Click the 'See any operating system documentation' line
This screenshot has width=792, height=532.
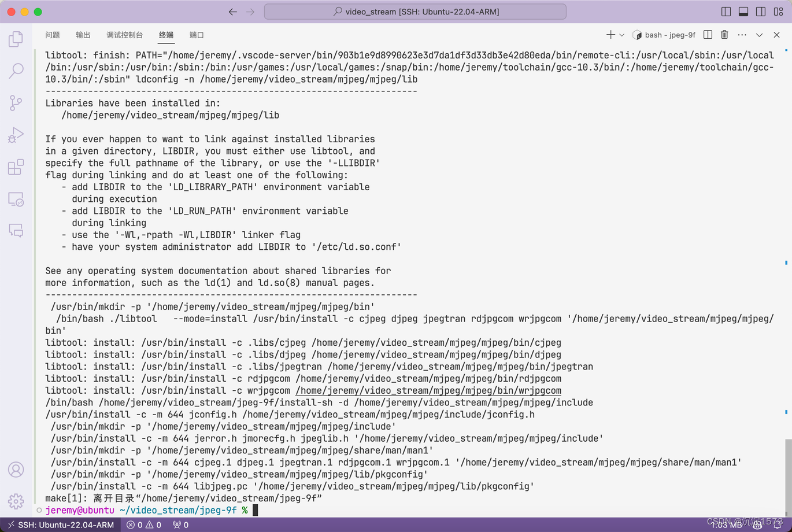219,271
